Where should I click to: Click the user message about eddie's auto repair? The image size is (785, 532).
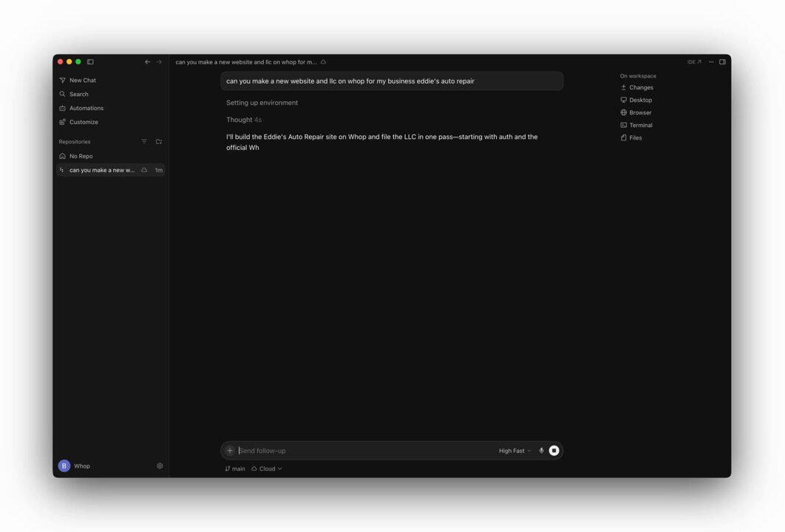(392, 81)
